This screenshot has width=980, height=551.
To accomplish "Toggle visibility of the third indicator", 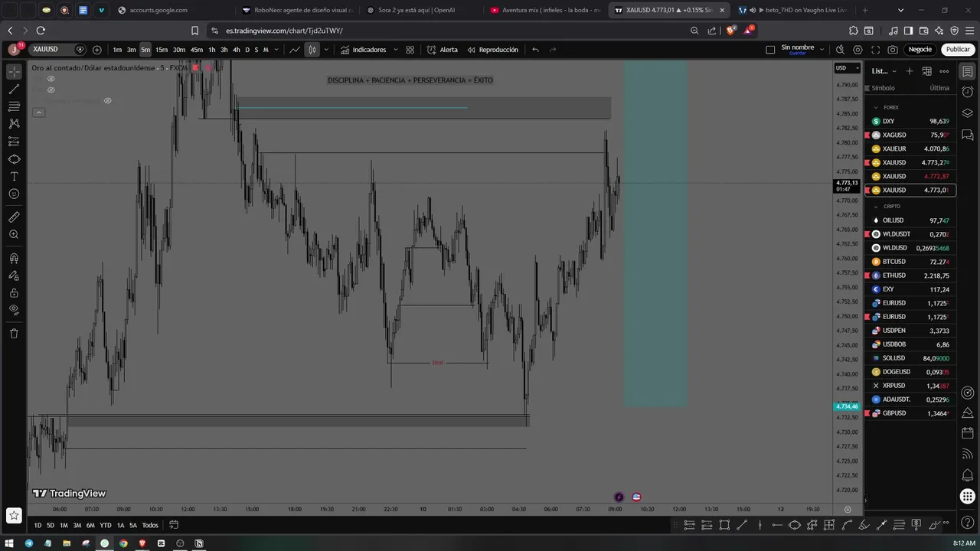I will pos(107,101).
